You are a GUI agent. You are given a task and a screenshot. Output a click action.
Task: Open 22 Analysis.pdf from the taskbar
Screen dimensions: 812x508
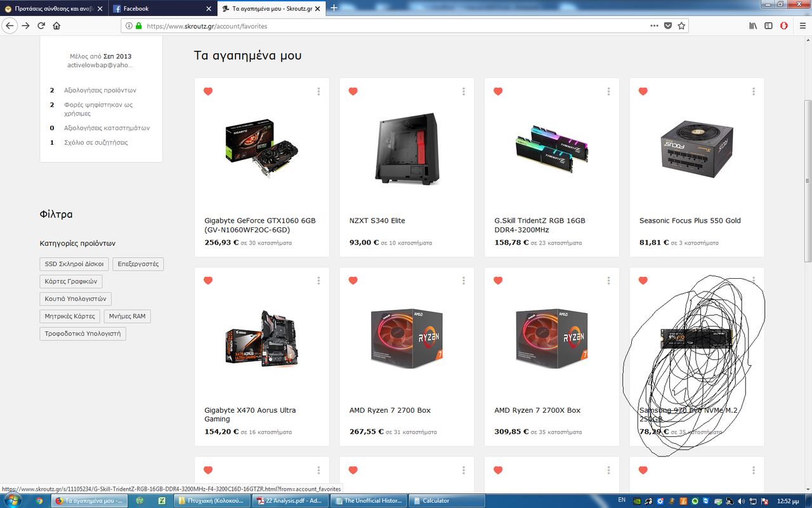pyautogui.click(x=290, y=500)
